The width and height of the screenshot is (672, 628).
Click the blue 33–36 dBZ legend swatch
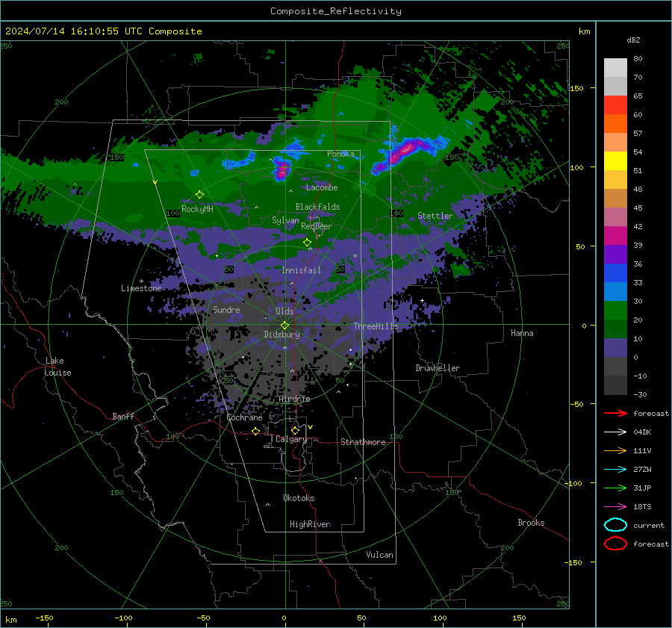click(x=615, y=273)
